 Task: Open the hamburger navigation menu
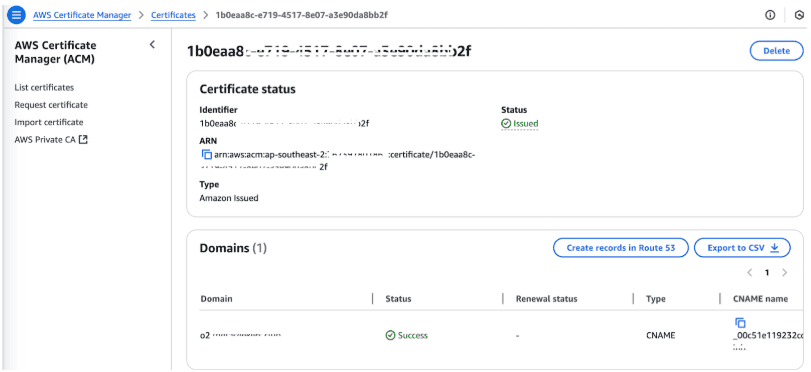[x=16, y=15]
